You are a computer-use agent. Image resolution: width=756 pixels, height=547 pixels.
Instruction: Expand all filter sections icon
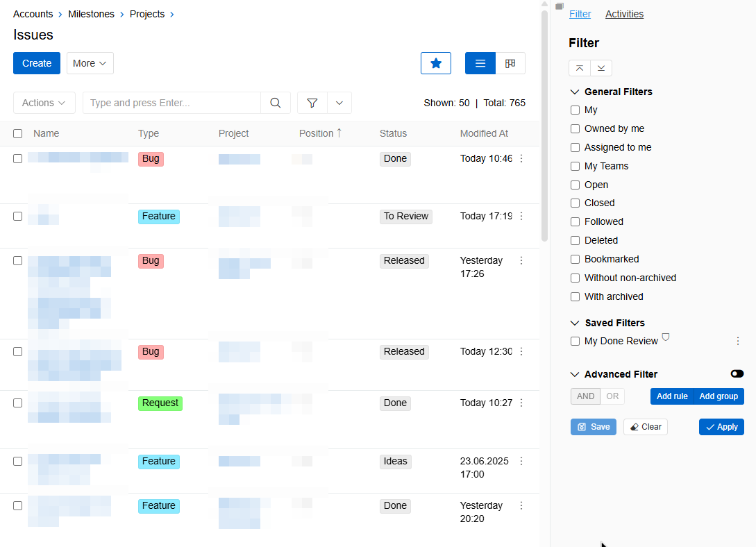coord(601,68)
